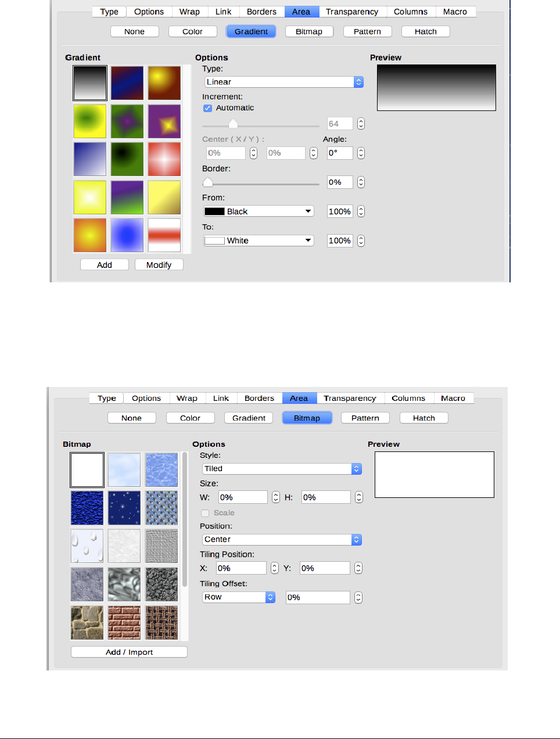Choose the liquid metal chrome bitmap
The height and width of the screenshot is (739, 560).
pos(124,584)
